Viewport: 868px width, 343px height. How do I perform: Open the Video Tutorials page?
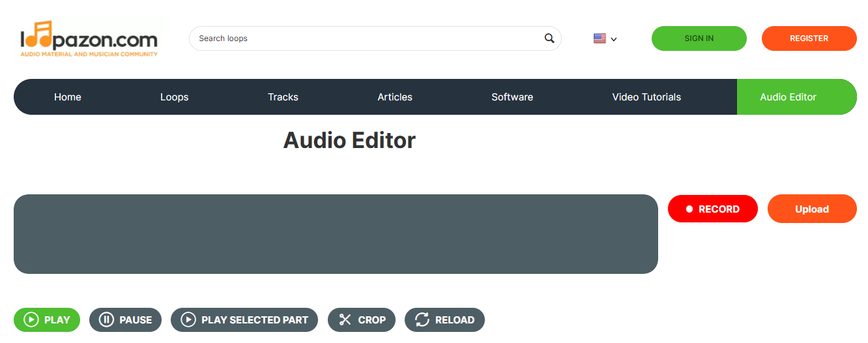point(646,97)
